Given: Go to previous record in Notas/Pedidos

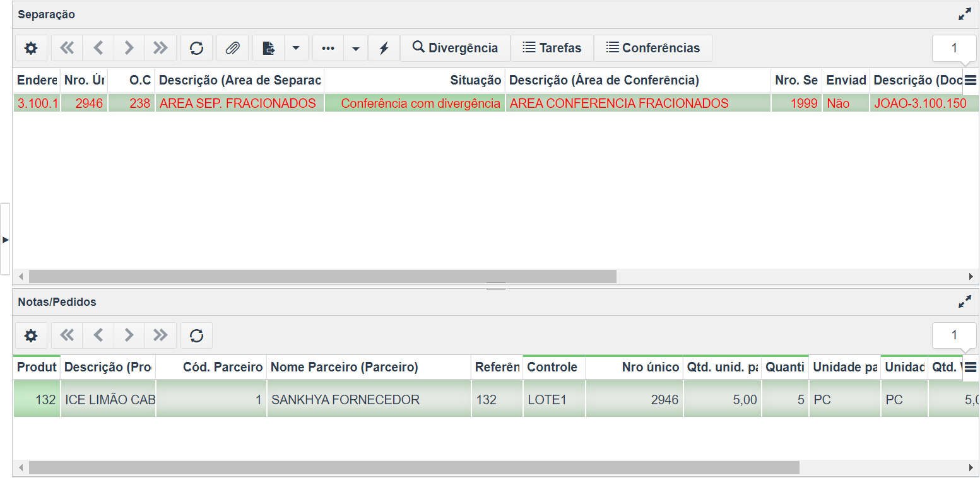Looking at the screenshot, I should click(98, 335).
